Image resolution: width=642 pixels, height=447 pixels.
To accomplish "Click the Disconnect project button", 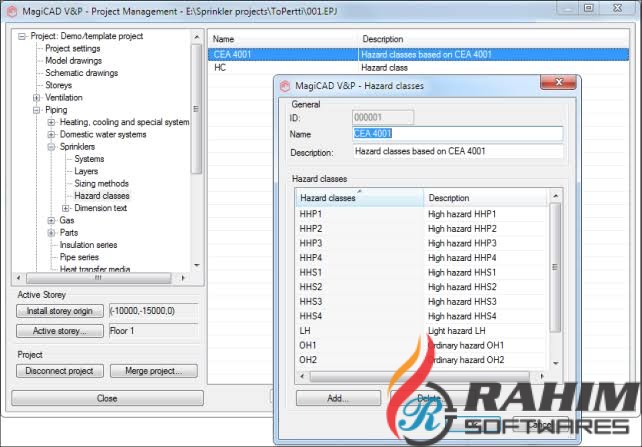I will [x=60, y=371].
